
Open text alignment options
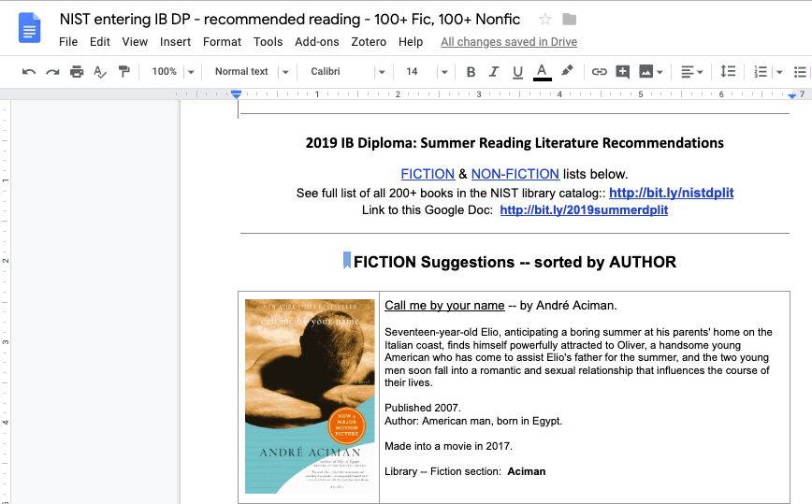coord(691,72)
